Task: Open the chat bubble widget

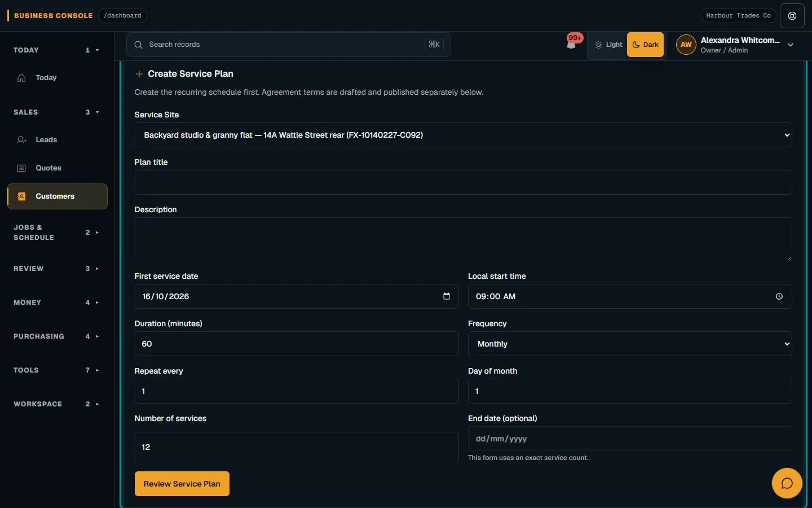Action: pyautogui.click(x=787, y=483)
